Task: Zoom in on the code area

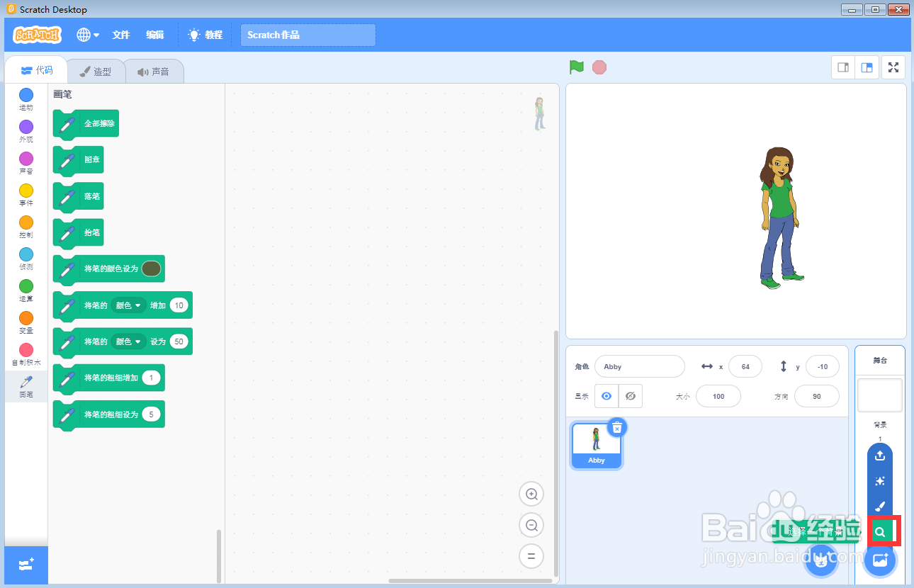Action: 531,494
